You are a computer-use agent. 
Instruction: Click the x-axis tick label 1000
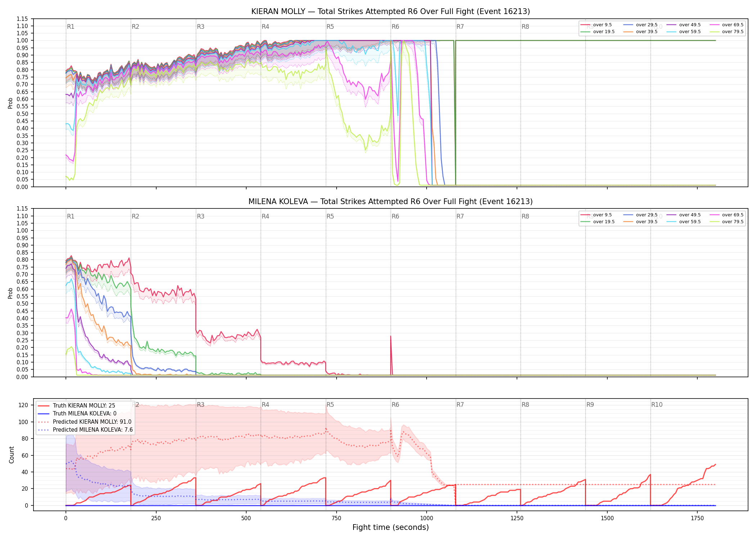point(427,518)
